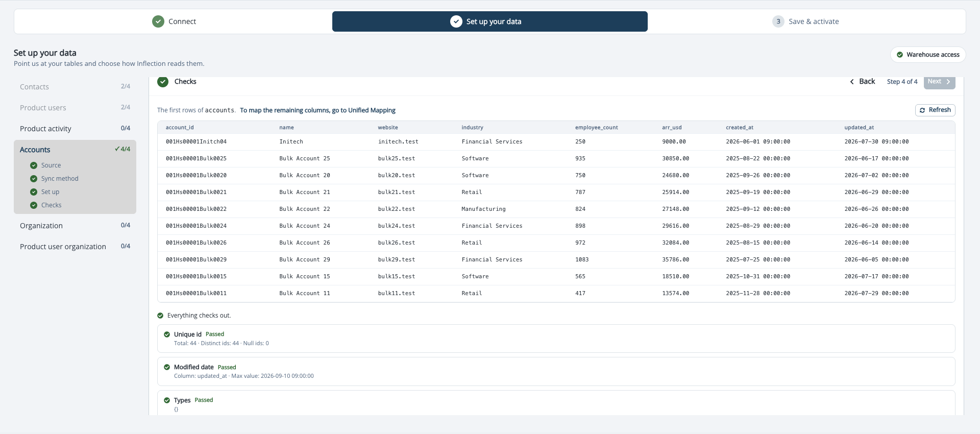The width and height of the screenshot is (980, 434).
Task: Click the Warehouse access green check icon
Action: pos(900,55)
